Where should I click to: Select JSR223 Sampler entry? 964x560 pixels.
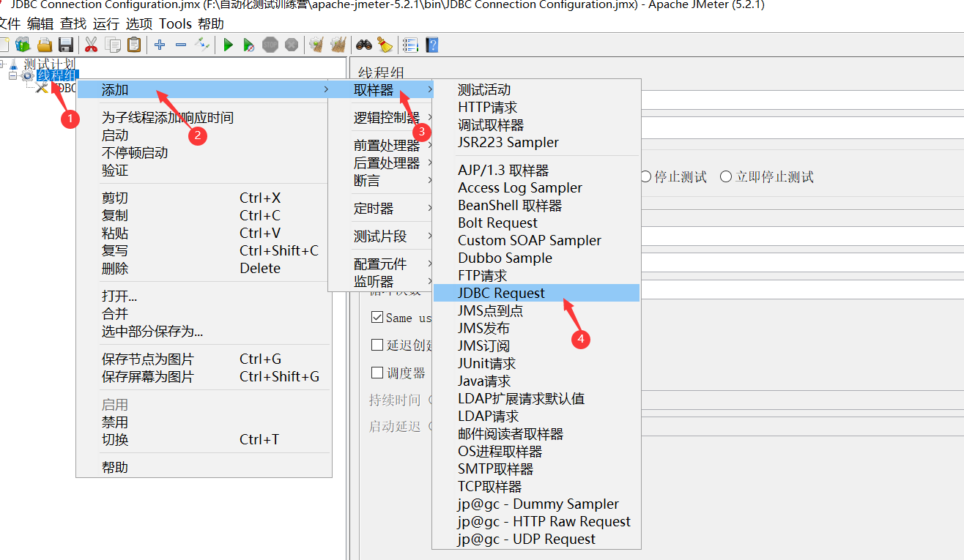point(536,143)
